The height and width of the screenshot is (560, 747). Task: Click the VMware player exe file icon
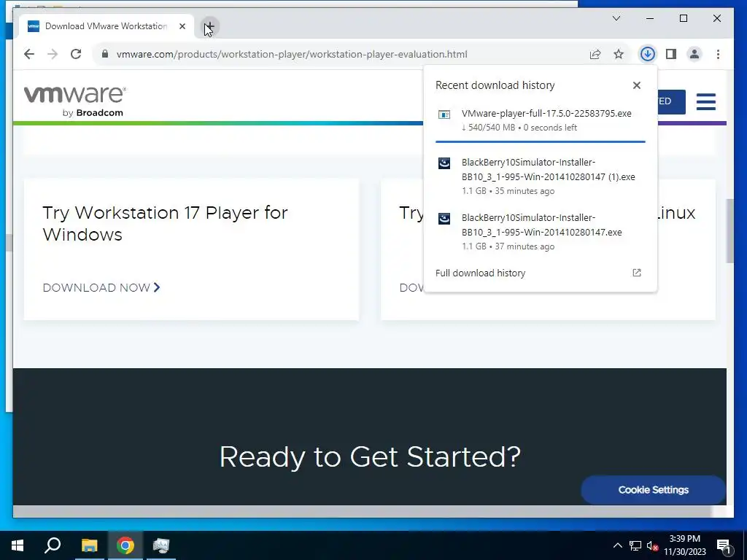pyautogui.click(x=444, y=114)
